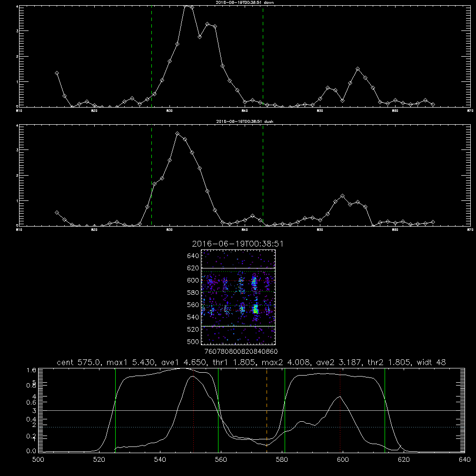
Task: Select the colored spectrogram image thumbnail
Action: tap(238, 297)
